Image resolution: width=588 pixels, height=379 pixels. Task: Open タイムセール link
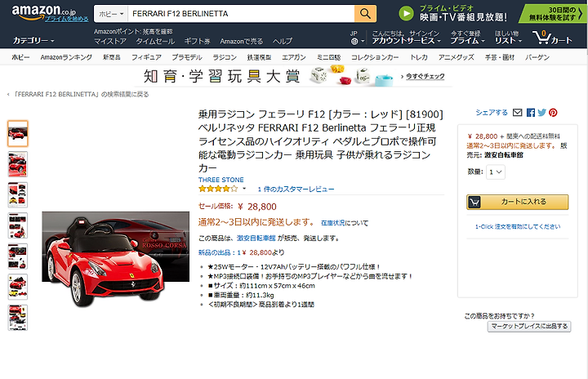tap(155, 42)
